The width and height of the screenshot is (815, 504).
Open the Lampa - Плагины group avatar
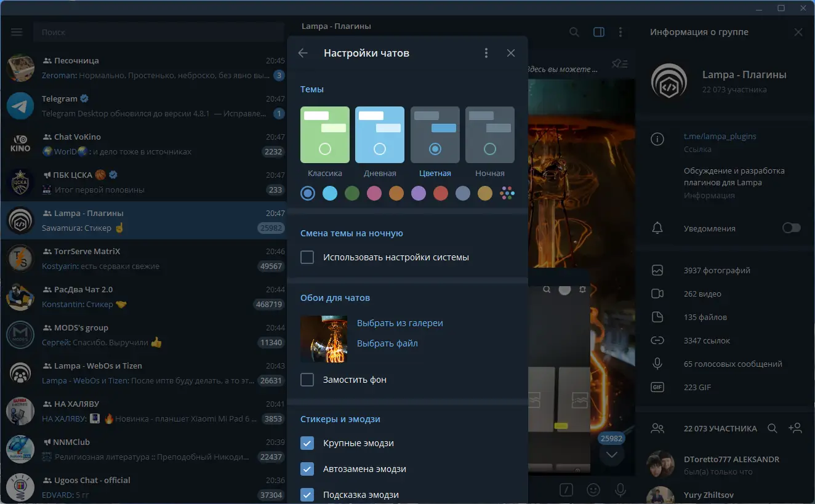pos(669,81)
